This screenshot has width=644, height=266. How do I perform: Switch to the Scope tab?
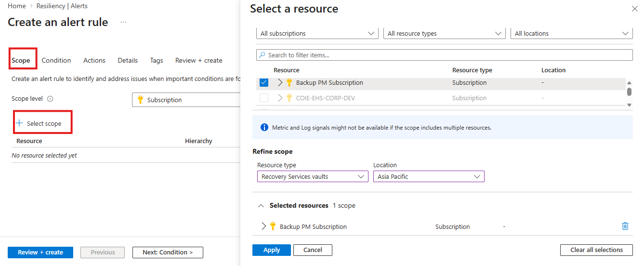[21, 60]
